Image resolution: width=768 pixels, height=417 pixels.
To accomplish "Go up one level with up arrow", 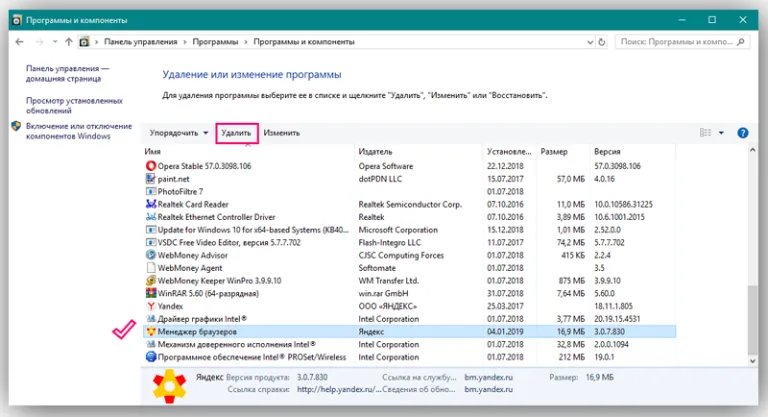I will point(69,42).
